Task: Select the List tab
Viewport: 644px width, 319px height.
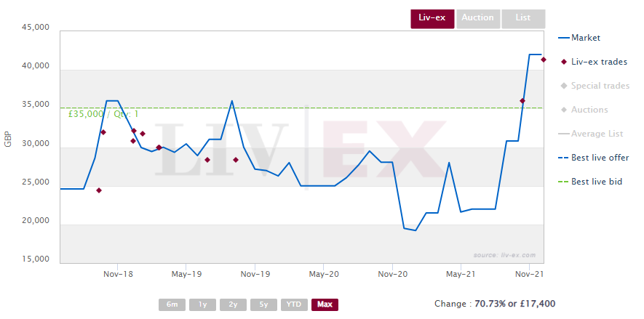Action: [x=522, y=18]
